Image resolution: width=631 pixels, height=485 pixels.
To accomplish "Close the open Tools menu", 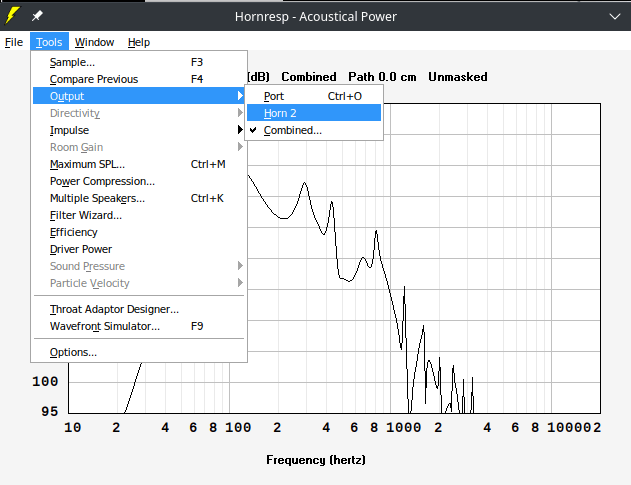I will [x=49, y=42].
